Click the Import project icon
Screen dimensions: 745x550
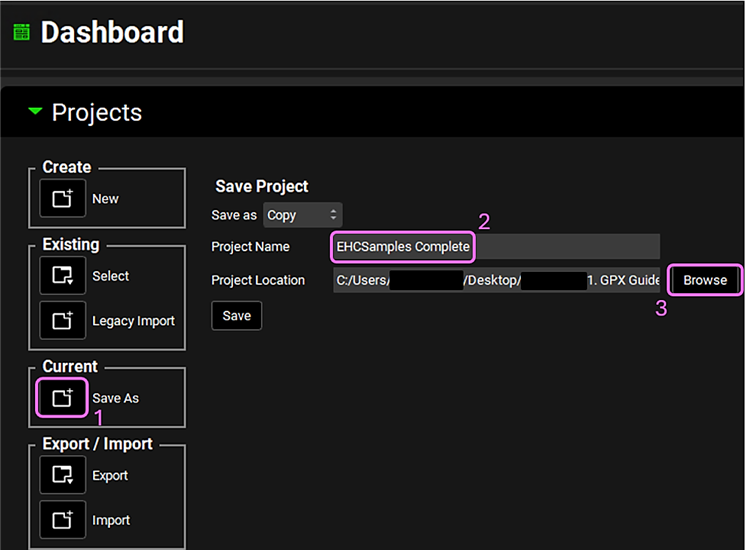[63, 520]
